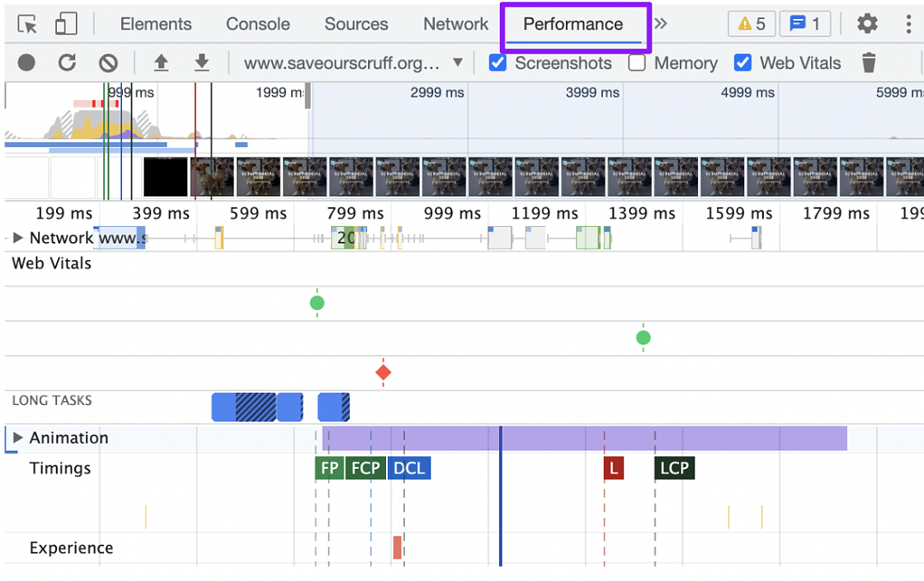Image resolution: width=924 pixels, height=581 pixels.
Task: Enable the Memory checkbox
Action: pos(636,63)
